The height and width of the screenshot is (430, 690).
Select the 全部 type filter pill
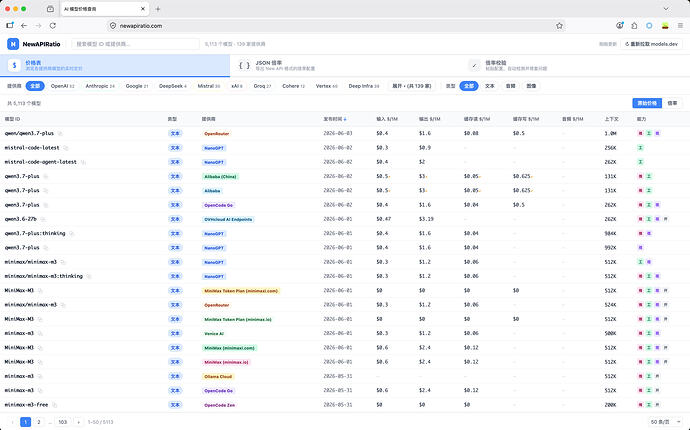(x=469, y=86)
